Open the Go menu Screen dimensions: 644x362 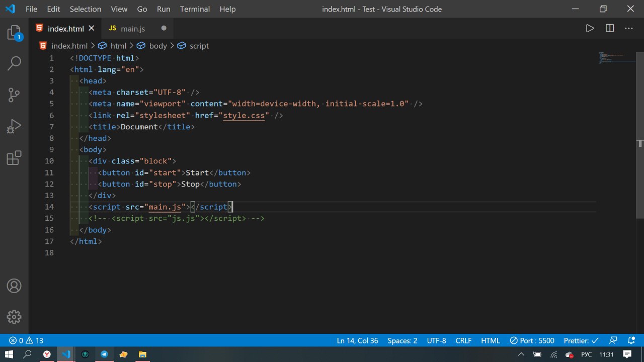pos(142,9)
